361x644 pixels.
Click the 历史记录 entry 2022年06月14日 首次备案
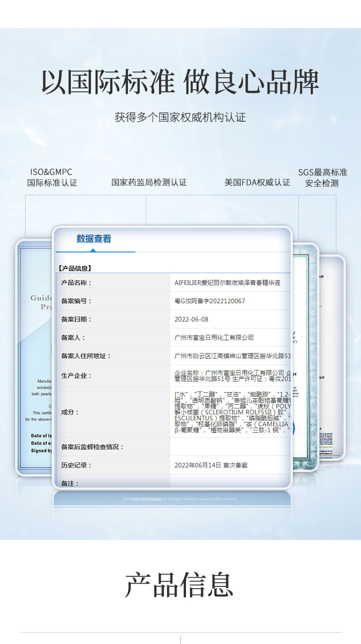[211, 465]
